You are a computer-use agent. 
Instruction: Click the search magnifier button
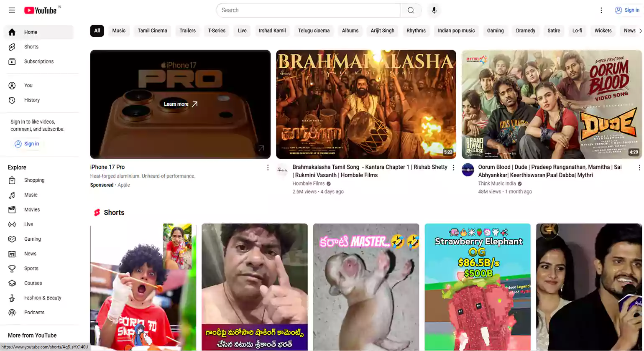[411, 10]
